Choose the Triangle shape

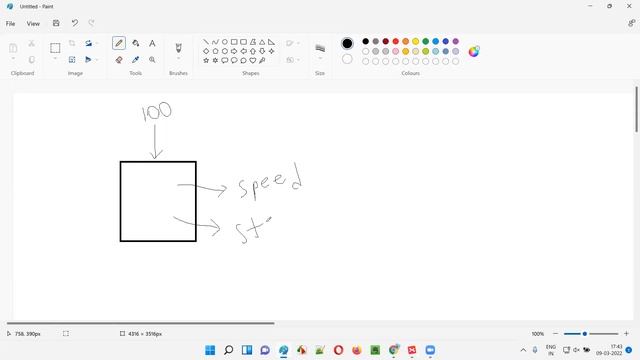(262, 42)
